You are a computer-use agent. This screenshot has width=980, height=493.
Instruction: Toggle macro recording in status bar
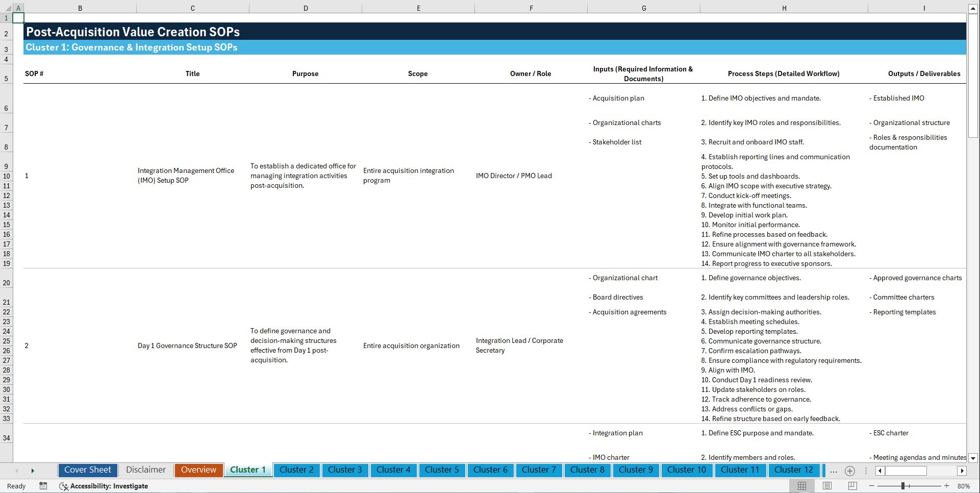(43, 486)
